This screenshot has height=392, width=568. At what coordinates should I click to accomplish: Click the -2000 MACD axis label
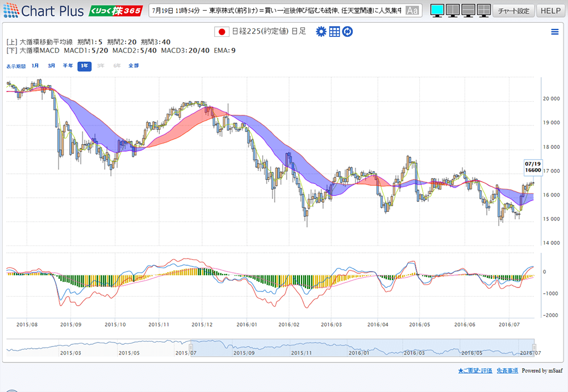click(550, 315)
